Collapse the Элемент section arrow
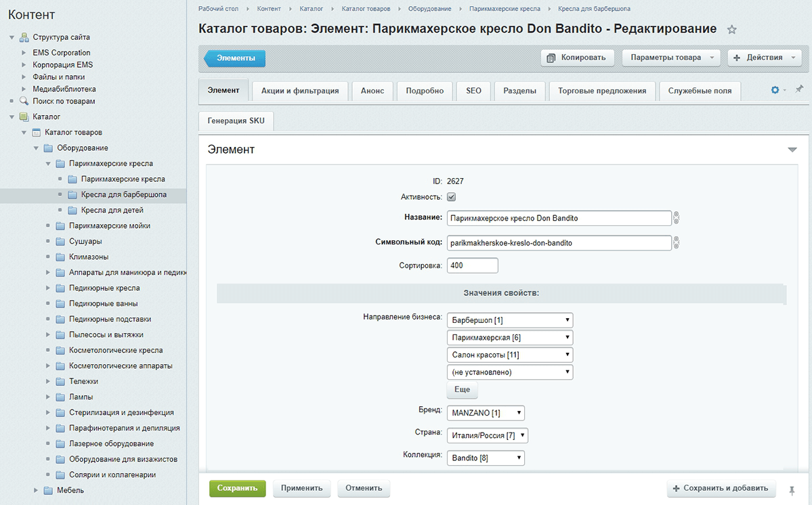Screen dimensions: 812x505 coord(792,150)
